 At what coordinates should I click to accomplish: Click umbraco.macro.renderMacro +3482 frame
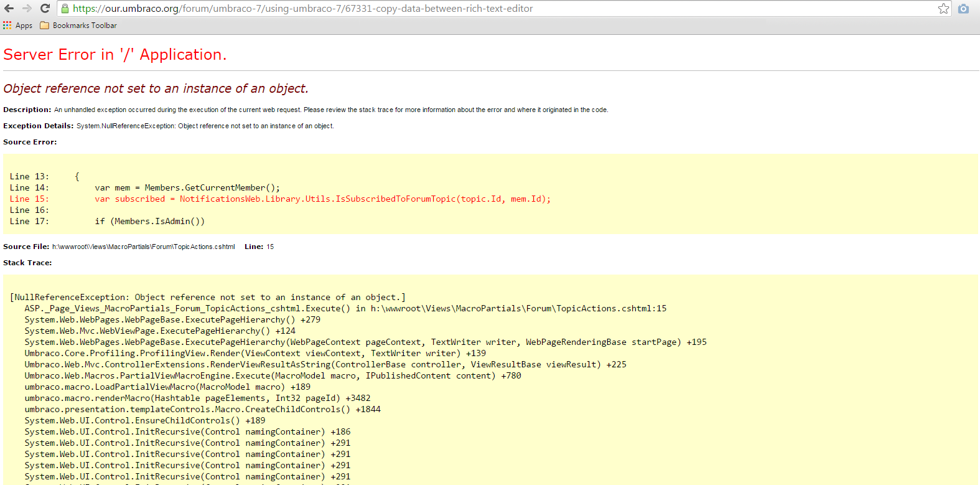pos(197,398)
